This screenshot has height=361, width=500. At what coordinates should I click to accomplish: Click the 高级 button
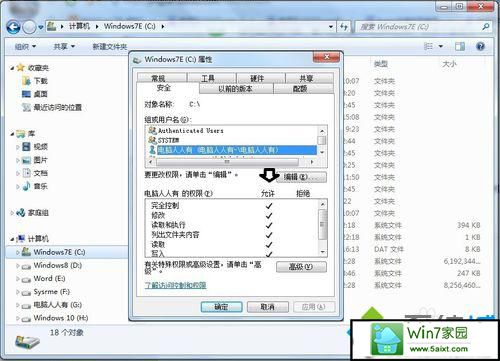(x=301, y=267)
